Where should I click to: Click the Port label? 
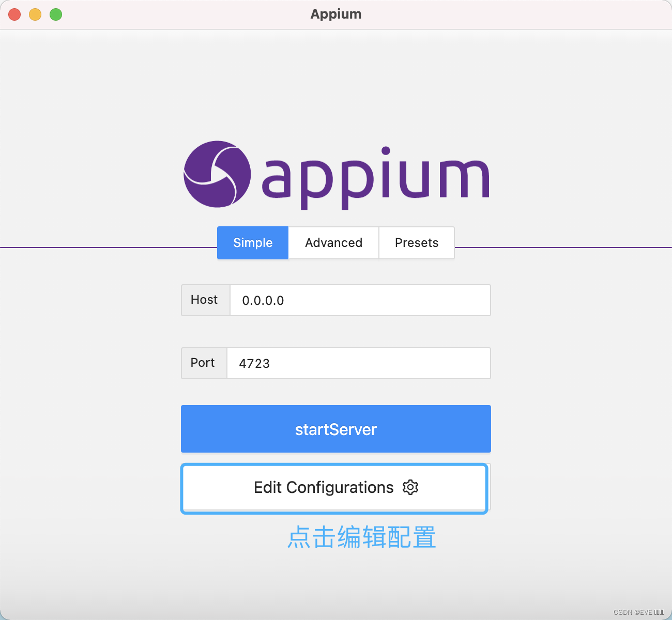click(x=203, y=363)
